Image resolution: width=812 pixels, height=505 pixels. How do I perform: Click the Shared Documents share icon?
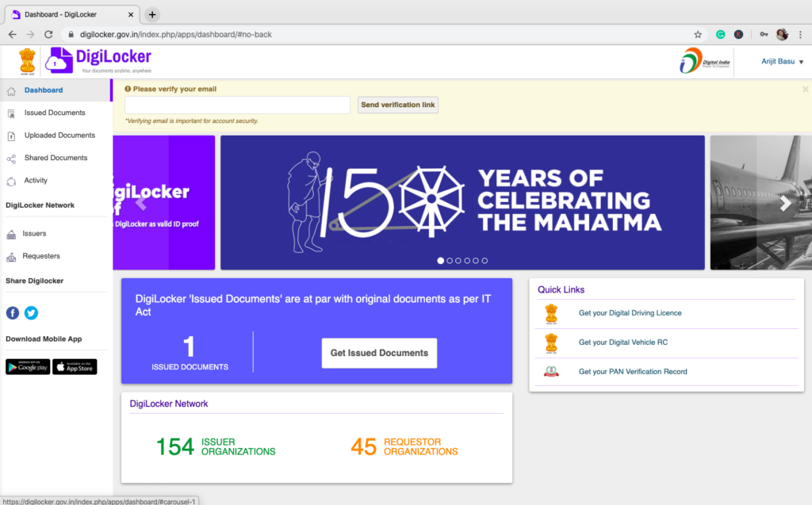coord(11,159)
